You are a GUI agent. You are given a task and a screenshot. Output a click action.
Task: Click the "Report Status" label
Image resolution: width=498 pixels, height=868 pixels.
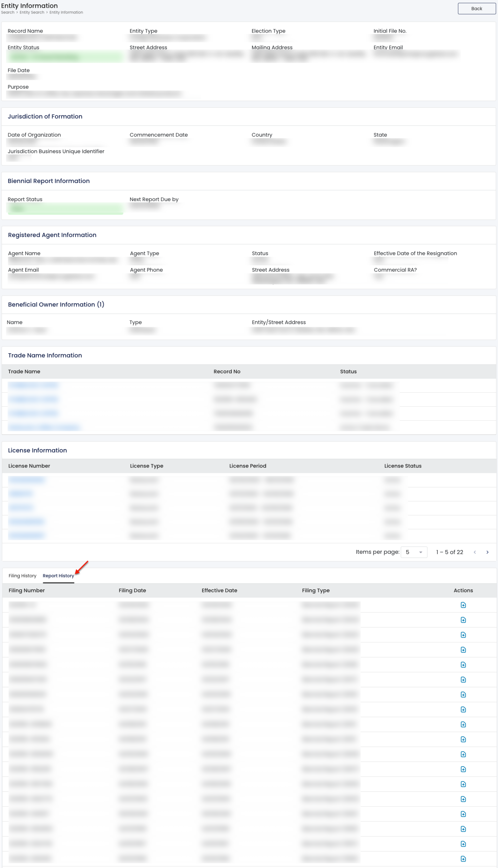[25, 199]
